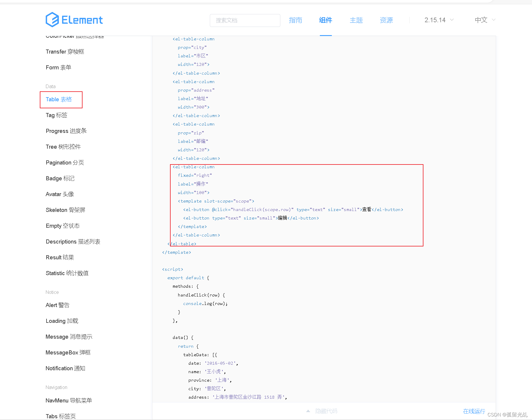The height and width of the screenshot is (420, 532).
Task: Click the width="300"> code line
Action: tap(193, 107)
